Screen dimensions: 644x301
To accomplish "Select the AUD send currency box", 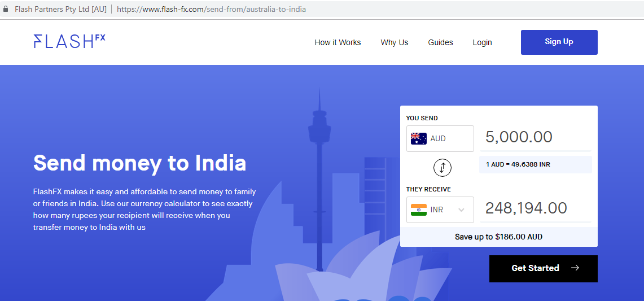I will [440, 138].
